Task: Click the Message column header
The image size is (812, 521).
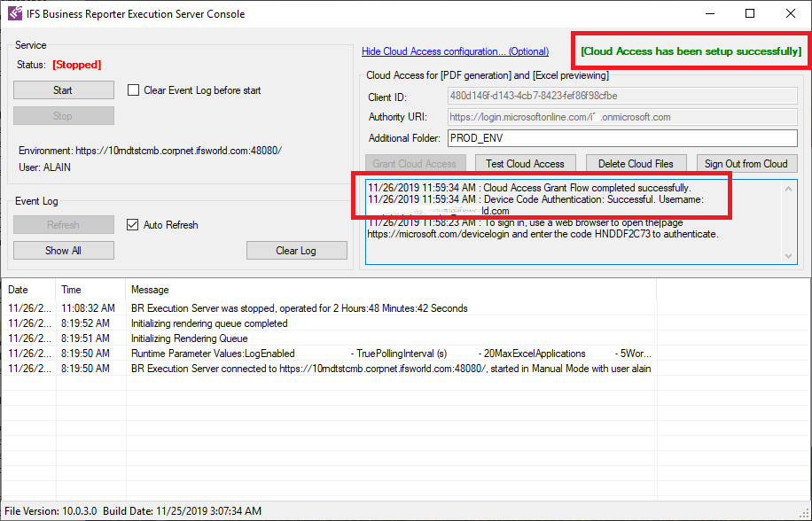Action: coord(392,290)
